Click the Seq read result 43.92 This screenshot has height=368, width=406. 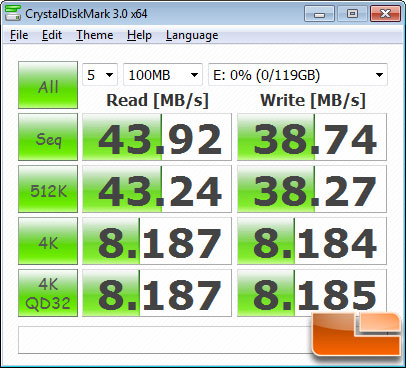click(157, 137)
